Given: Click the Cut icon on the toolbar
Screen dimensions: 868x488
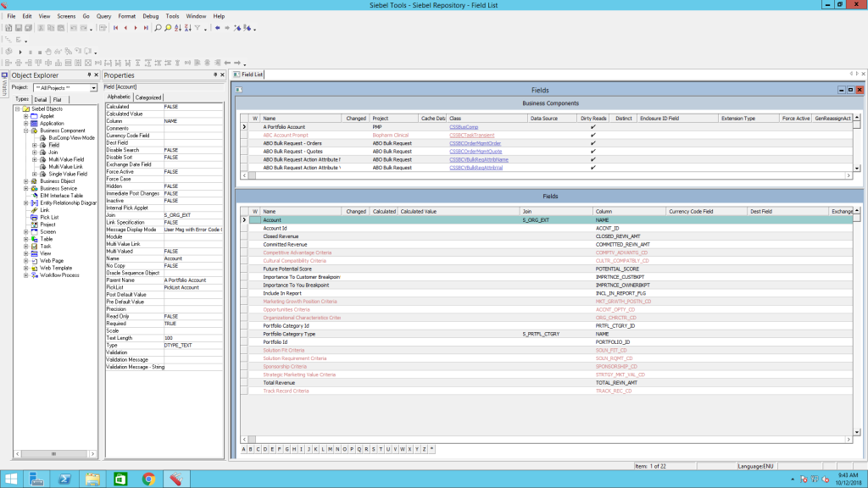Looking at the screenshot, I should click(x=40, y=26).
